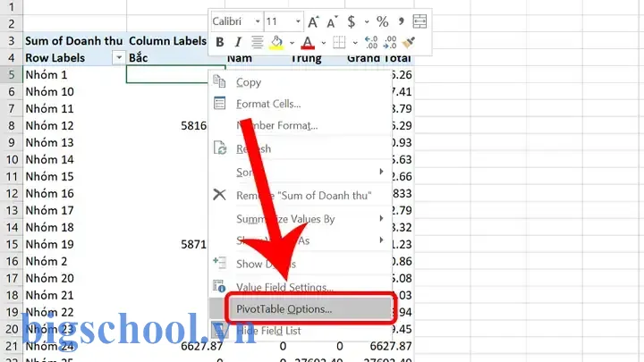Image resolution: width=644 pixels, height=362 pixels.
Task: Open the Calibri font name dropdown
Action: pyautogui.click(x=258, y=21)
